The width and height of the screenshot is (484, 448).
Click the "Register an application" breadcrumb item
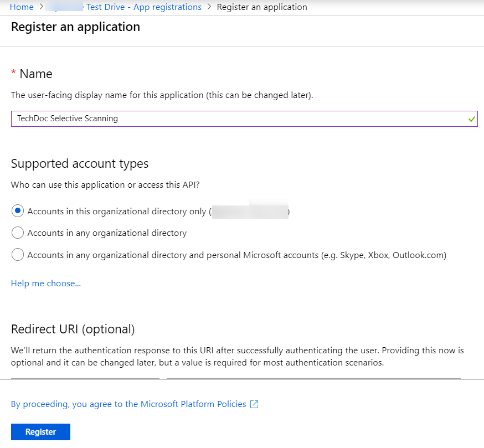pos(261,7)
